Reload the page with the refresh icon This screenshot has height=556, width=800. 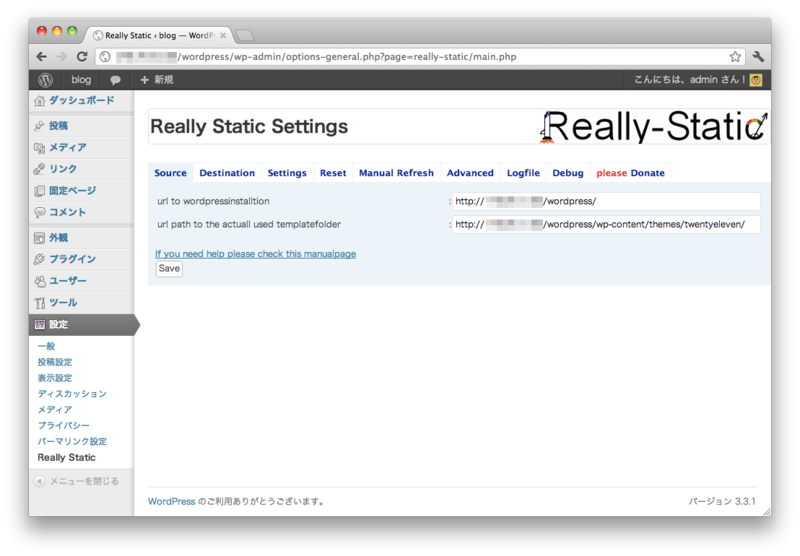pyautogui.click(x=82, y=57)
